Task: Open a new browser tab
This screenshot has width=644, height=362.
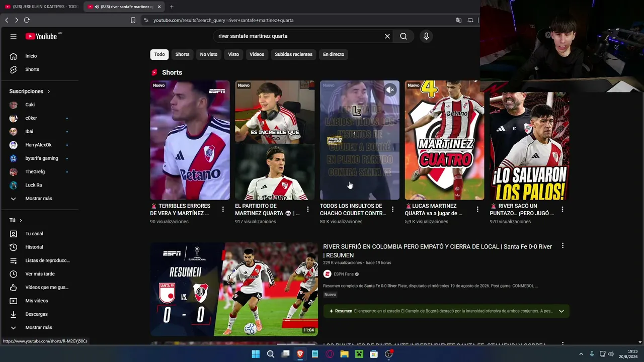Action: point(172,7)
